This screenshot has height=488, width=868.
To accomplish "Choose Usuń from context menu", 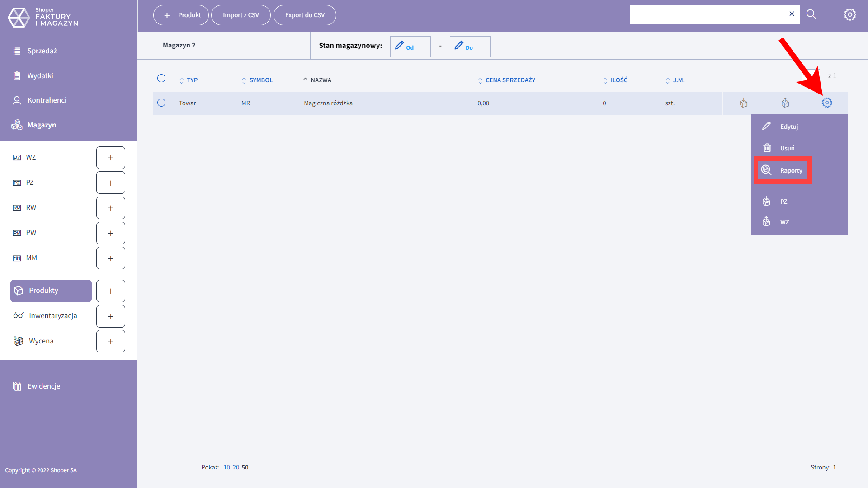I will 787,148.
